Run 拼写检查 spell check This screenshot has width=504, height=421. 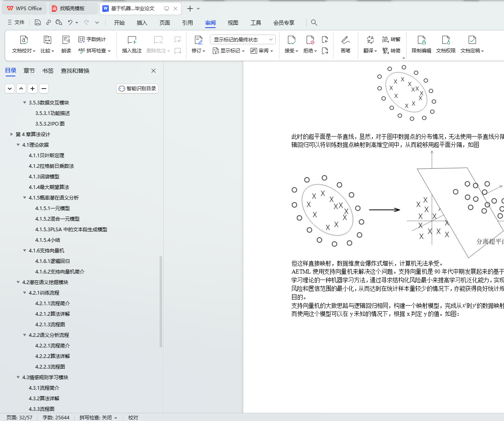94,51
